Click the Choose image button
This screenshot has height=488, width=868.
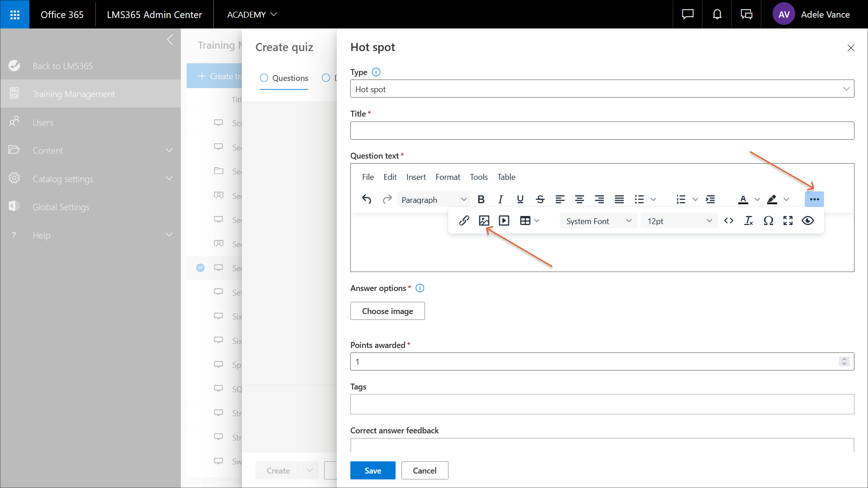click(x=387, y=311)
